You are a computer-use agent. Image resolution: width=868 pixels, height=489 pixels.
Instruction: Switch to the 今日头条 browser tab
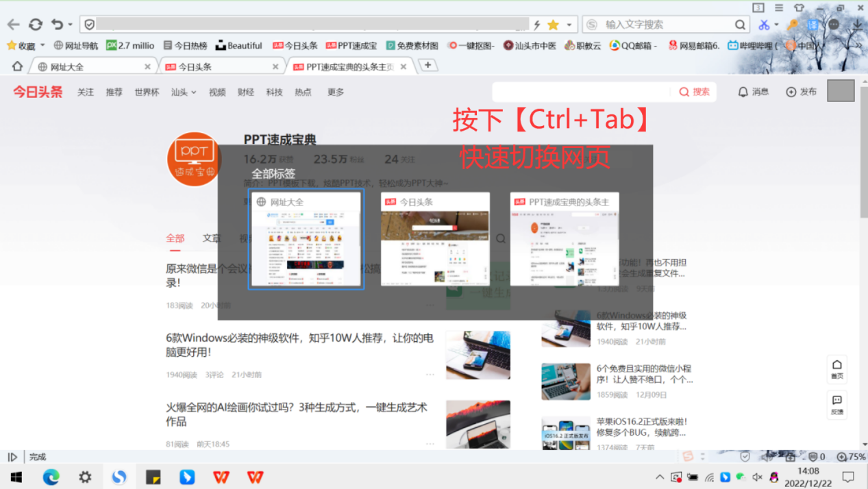pyautogui.click(x=219, y=66)
